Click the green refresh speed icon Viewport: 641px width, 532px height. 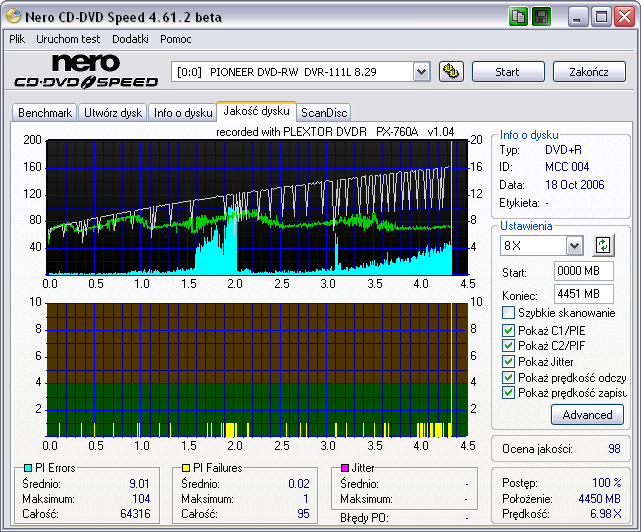603,246
